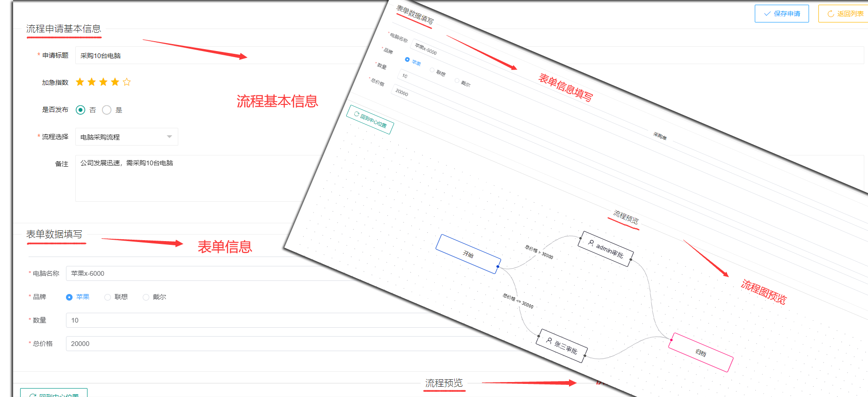Click the 表单数据填写 section heading
This screenshot has width=868, height=397.
tap(54, 234)
